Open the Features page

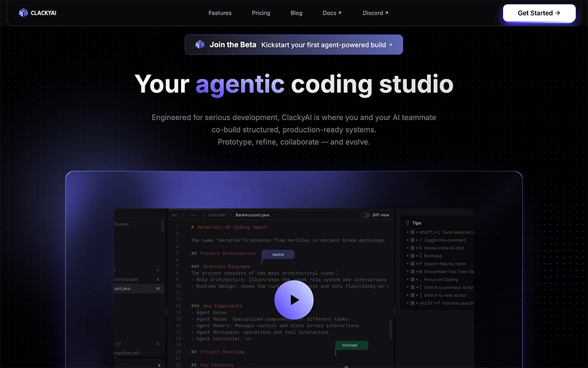220,13
